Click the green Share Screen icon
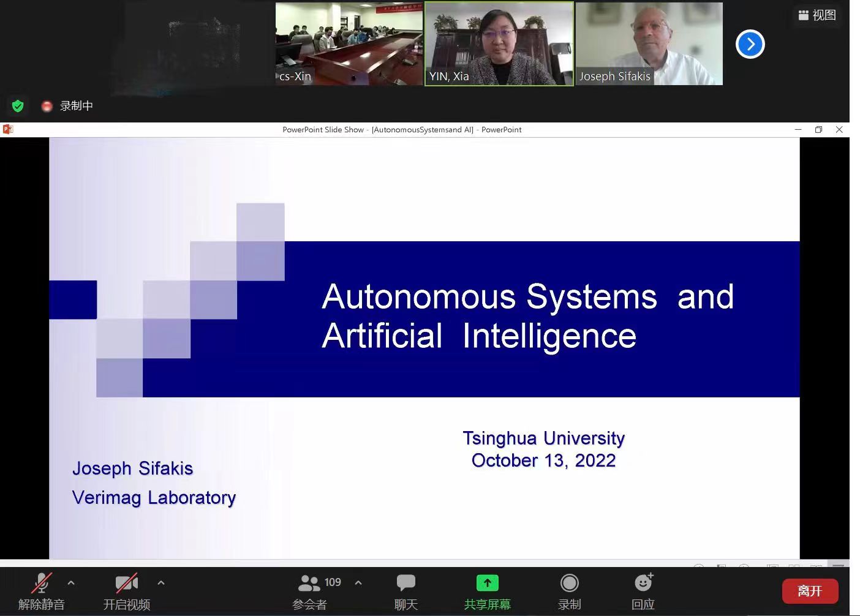This screenshot has height=616, width=860. pyautogui.click(x=487, y=582)
